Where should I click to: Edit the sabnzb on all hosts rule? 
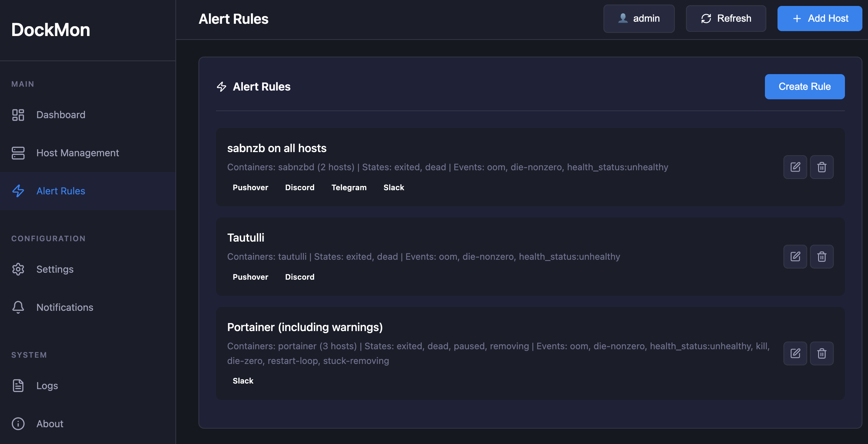pyautogui.click(x=795, y=167)
